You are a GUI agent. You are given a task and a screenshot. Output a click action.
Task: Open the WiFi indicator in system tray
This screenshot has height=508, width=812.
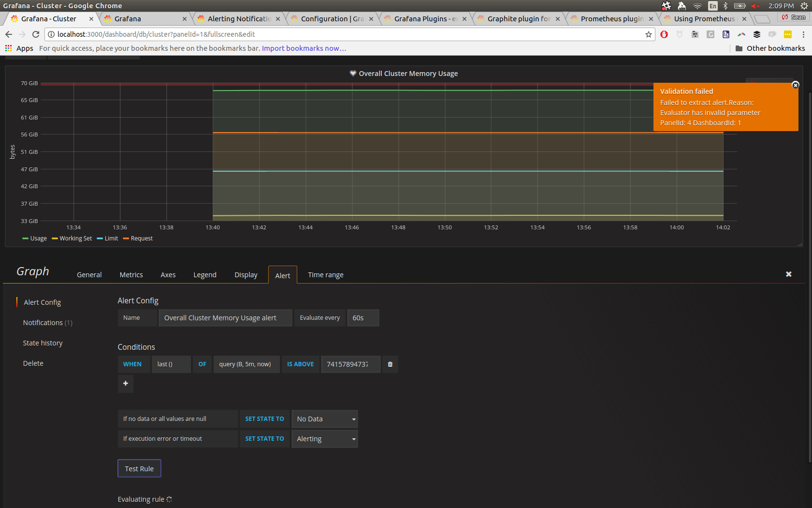[697, 6]
